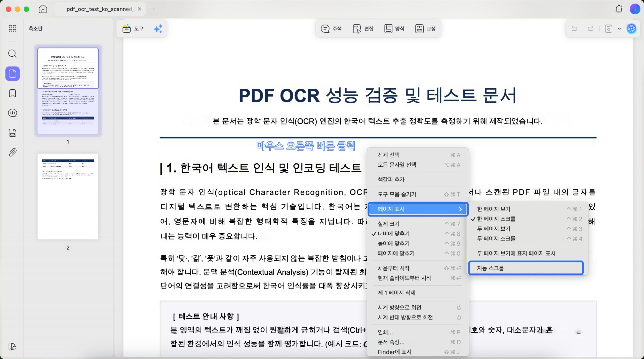
Task: Open the bookmarks panel icon
Action: point(12,93)
